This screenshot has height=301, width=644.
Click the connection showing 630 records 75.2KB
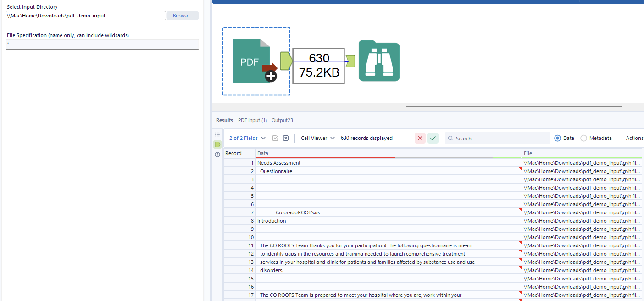click(318, 66)
